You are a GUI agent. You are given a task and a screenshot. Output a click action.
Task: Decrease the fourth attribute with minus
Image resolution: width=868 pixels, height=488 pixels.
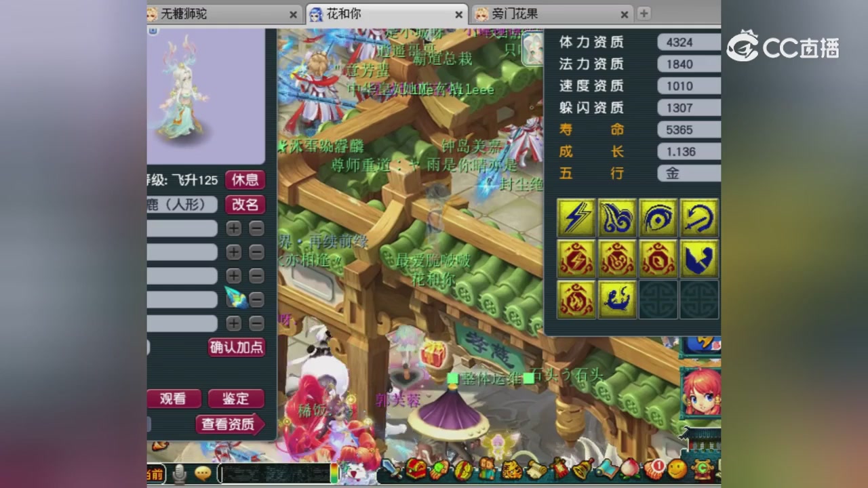tap(256, 300)
